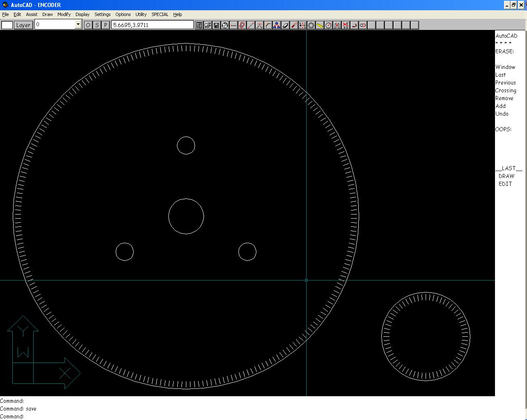Click the dotted ring polygon icon

point(311,25)
